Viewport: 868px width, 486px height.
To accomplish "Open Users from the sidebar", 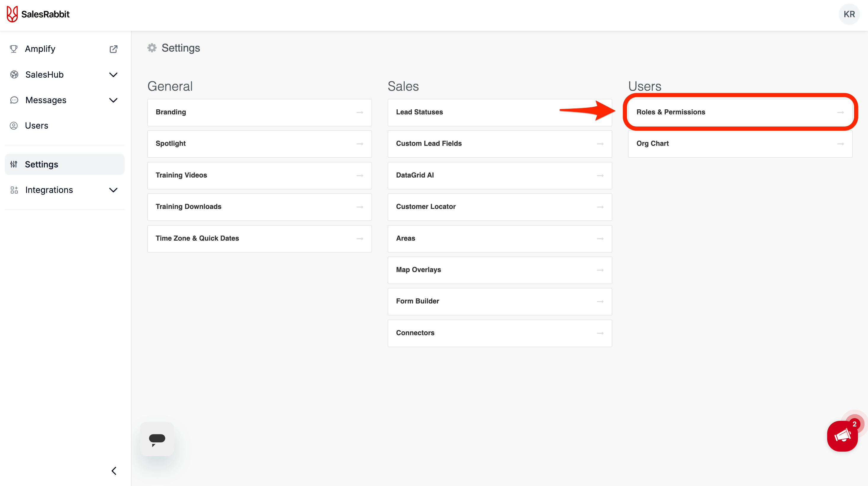I will tap(36, 126).
